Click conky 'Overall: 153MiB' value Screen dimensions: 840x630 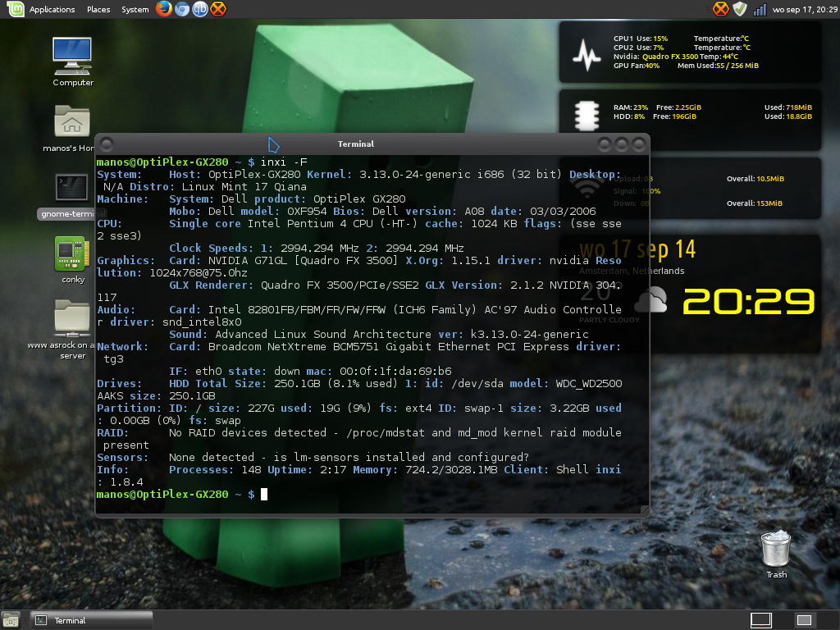click(755, 203)
